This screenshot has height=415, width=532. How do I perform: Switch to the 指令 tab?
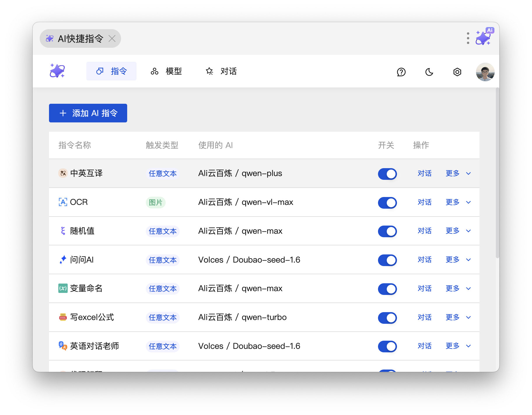point(111,71)
